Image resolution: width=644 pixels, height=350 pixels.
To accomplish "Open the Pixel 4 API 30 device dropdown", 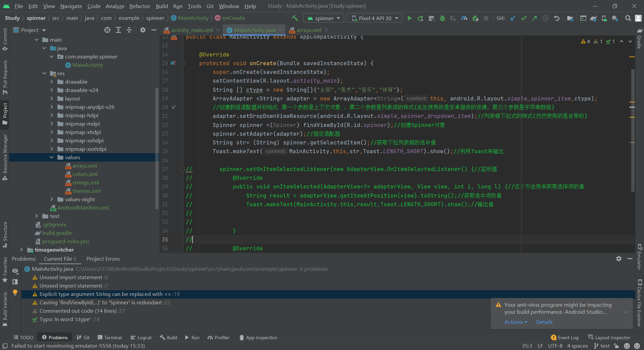I will (374, 18).
